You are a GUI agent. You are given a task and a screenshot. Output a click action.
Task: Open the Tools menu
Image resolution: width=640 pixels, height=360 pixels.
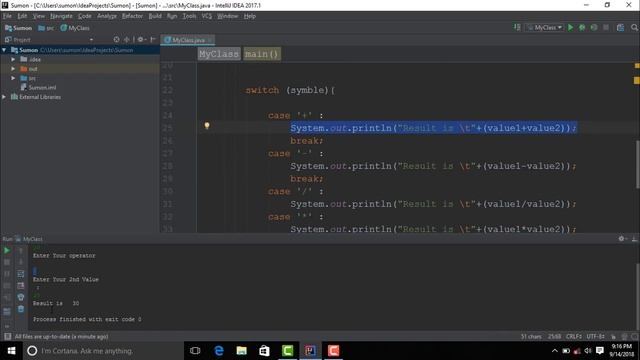pos(189,16)
